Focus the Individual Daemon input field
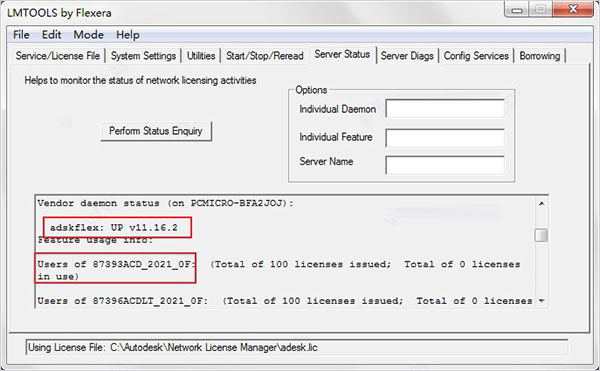 point(445,109)
